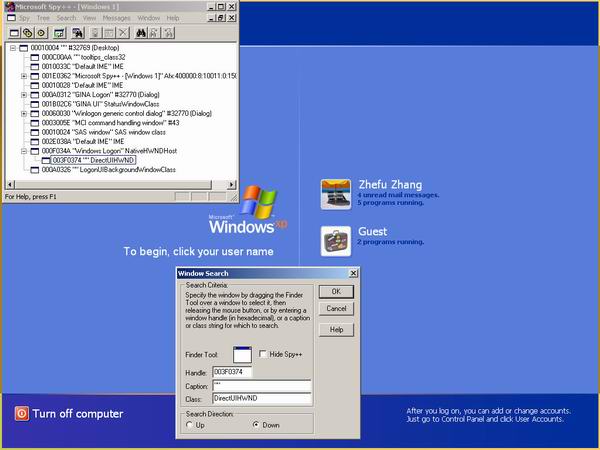
Task: Expand the 00060030 Winlogon generic control dialog node
Action: pos(24,114)
